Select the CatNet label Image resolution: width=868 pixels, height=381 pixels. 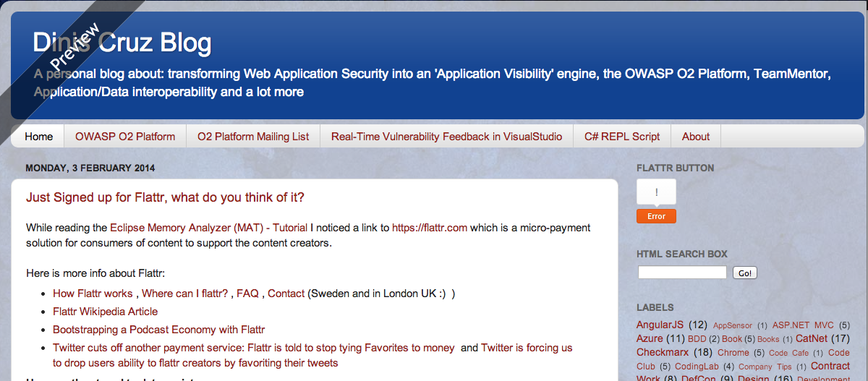pyautogui.click(x=812, y=338)
